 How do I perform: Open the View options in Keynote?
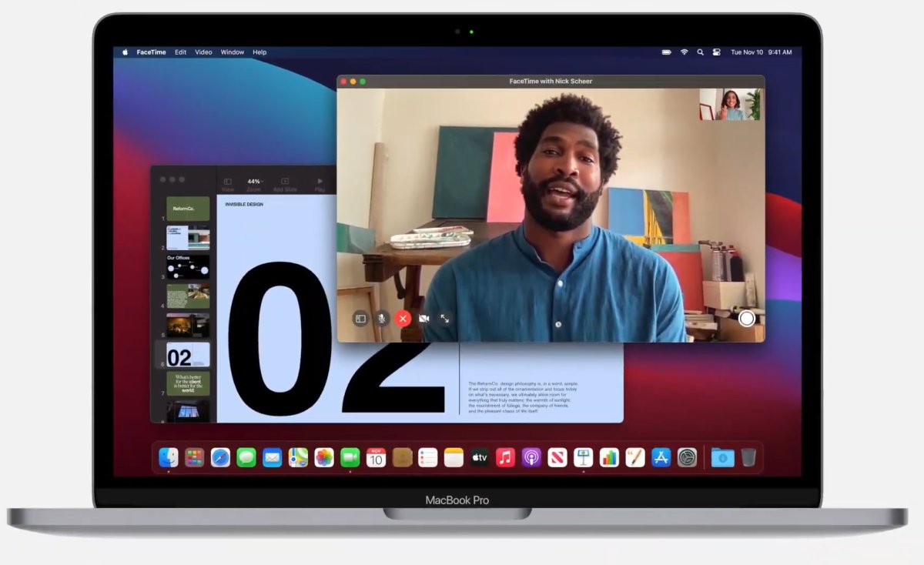227,183
